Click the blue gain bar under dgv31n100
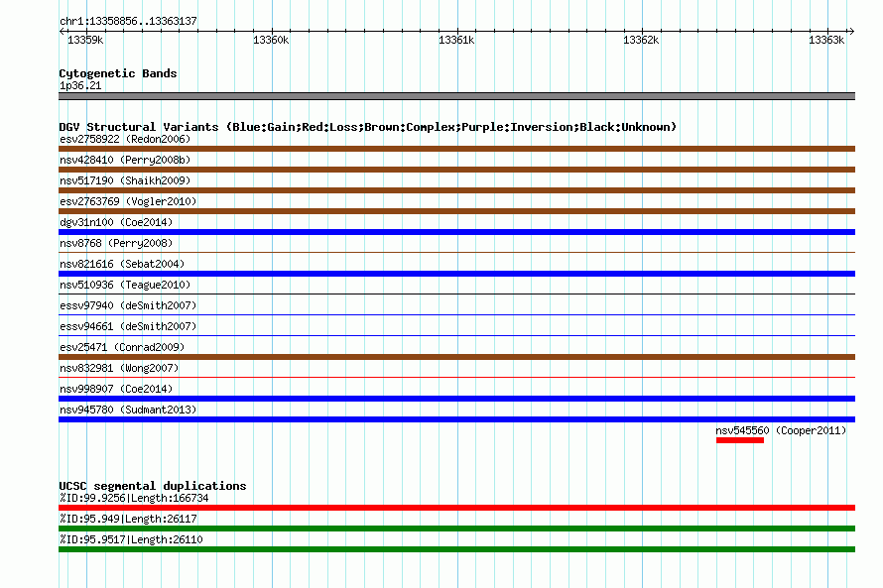Image resolution: width=883 pixels, height=588 pixels. (x=456, y=232)
